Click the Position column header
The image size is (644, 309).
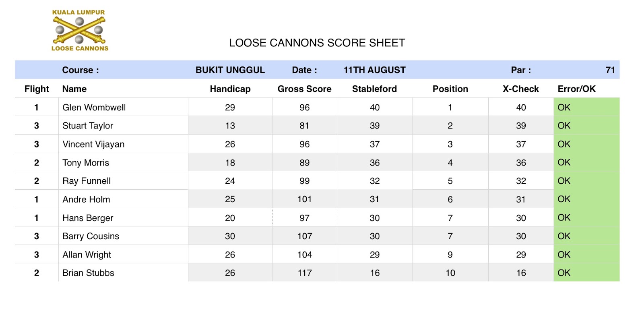tap(450, 89)
